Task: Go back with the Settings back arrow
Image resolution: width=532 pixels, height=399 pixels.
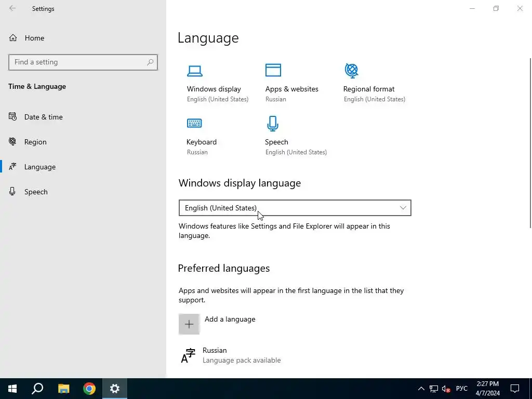Action: click(12, 8)
